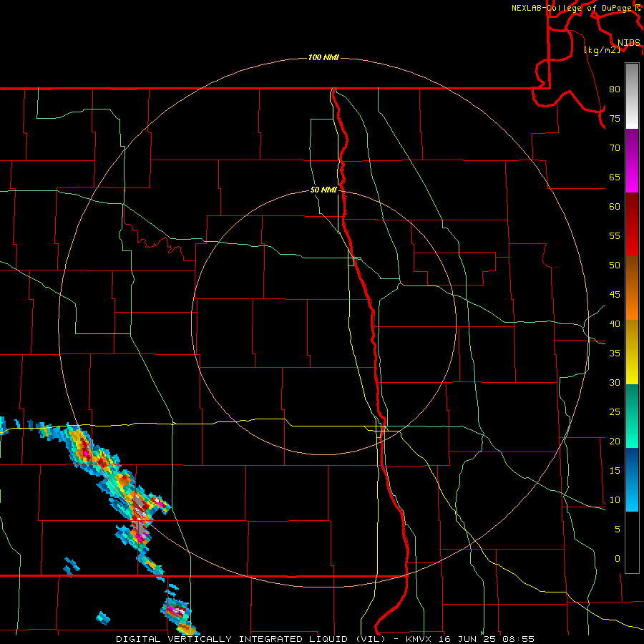Click the 15 value on the color scale
Viewport: 644px width, 644px height.
[615, 471]
